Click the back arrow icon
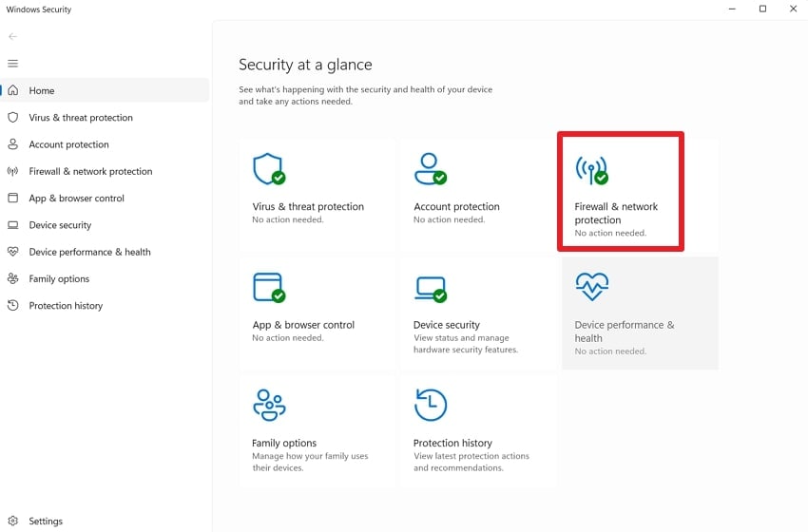This screenshot has height=532, width=808. [x=13, y=36]
